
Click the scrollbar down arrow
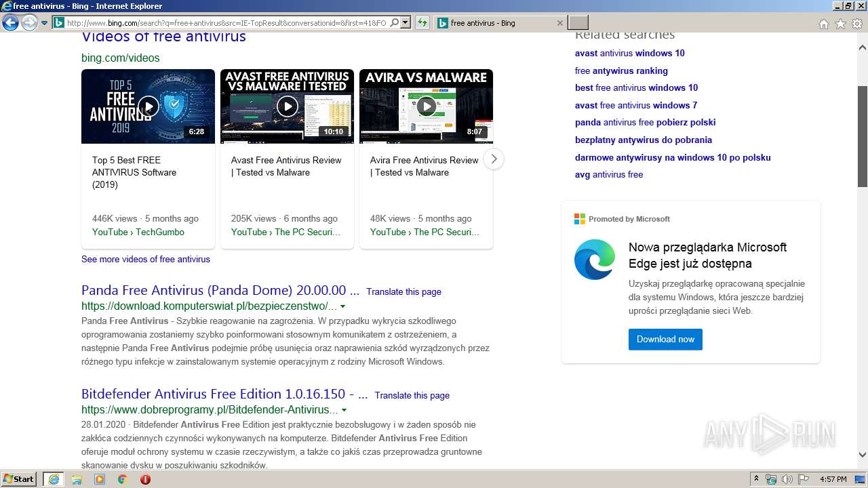tap(863, 455)
